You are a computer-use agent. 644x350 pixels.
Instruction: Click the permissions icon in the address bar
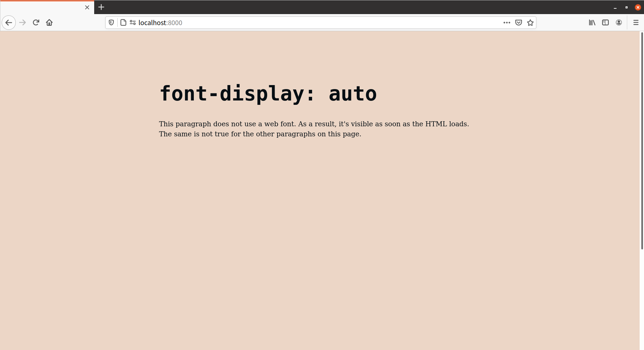tap(132, 22)
